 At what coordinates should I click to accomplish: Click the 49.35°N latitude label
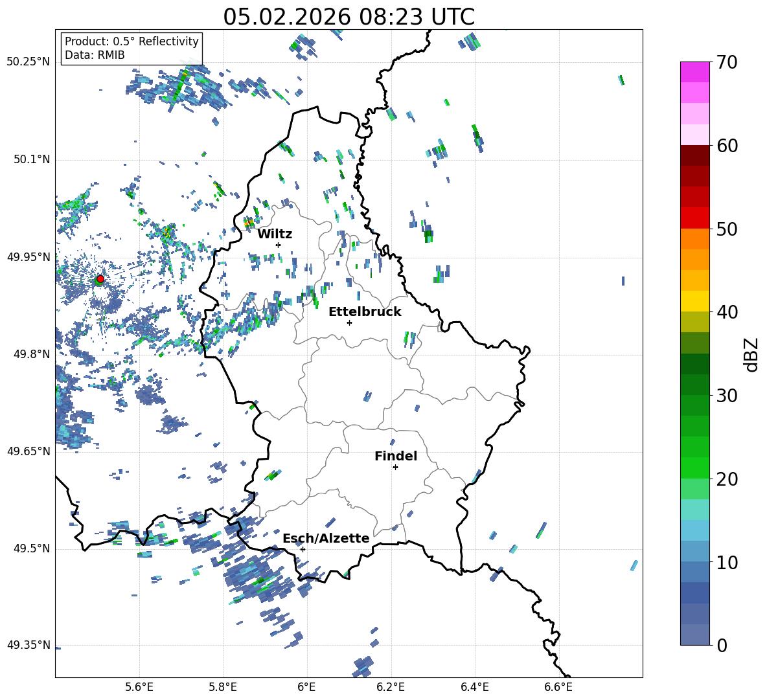(29, 645)
